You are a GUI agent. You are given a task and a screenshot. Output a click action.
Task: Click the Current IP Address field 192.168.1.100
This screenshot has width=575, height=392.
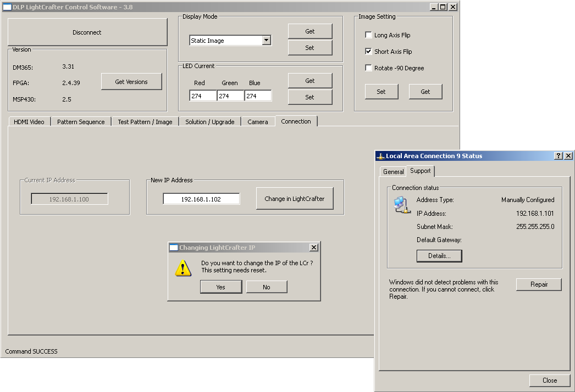pos(69,199)
